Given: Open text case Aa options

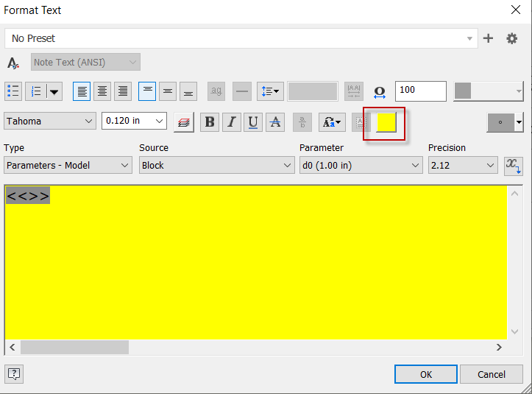Looking at the screenshot, I should pos(332,122).
